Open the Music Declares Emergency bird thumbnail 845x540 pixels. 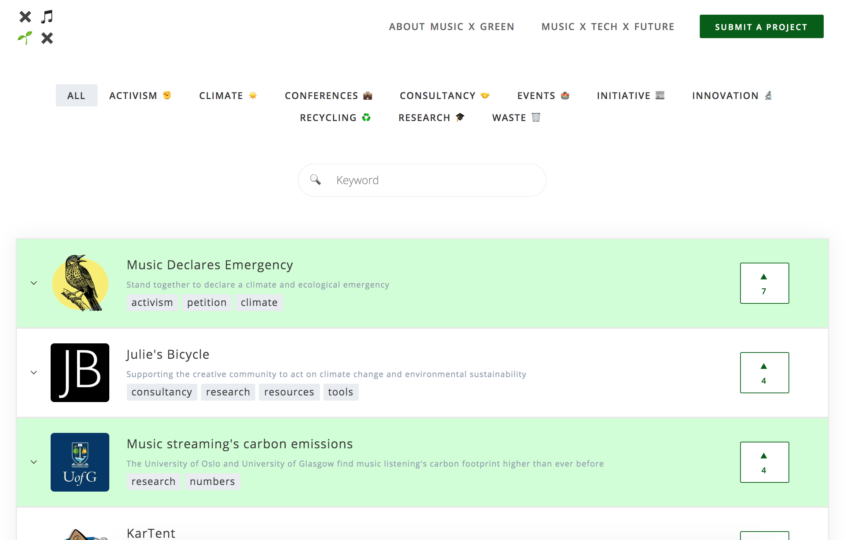point(80,283)
